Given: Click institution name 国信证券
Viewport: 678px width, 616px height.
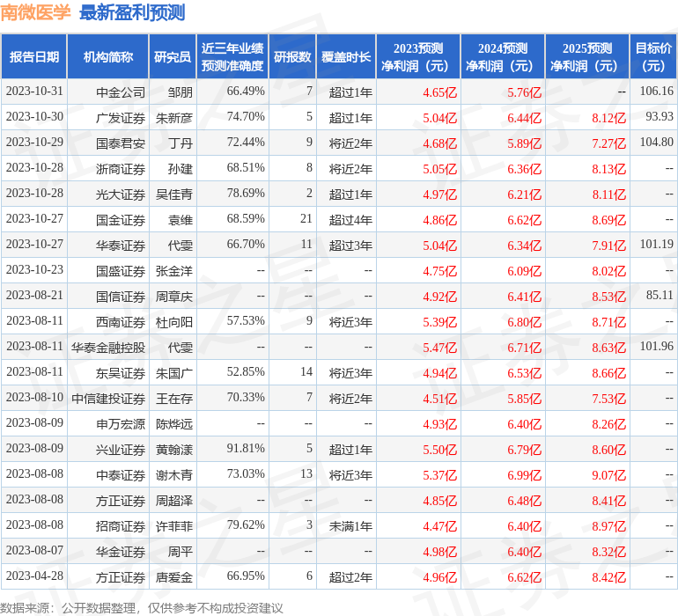Looking at the screenshot, I should [x=121, y=296].
